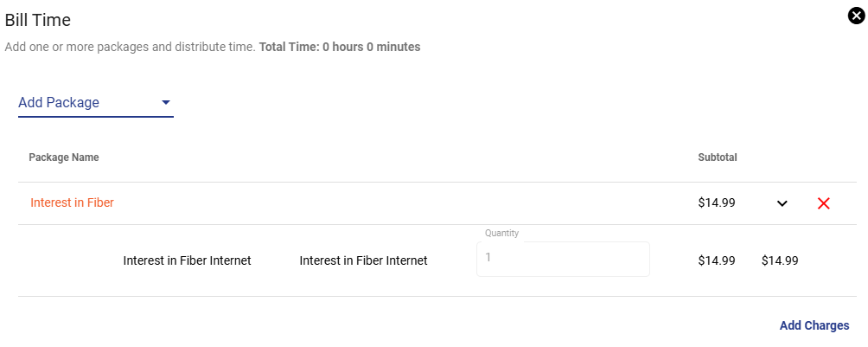Click the 0 hours 0 minutes value
This screenshot has width=868, height=347.
click(372, 47)
